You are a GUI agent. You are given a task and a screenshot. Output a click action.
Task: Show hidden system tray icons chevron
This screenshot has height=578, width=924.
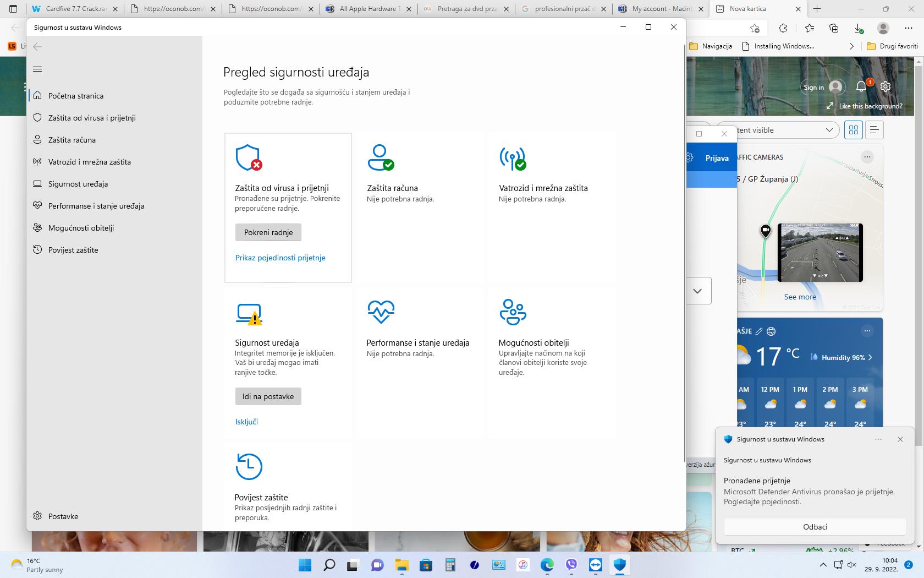click(x=823, y=565)
